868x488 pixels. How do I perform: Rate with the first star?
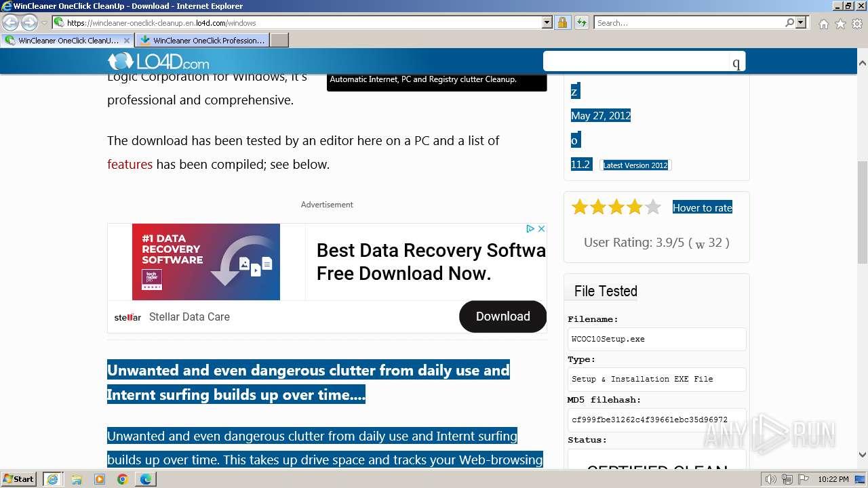(x=580, y=207)
